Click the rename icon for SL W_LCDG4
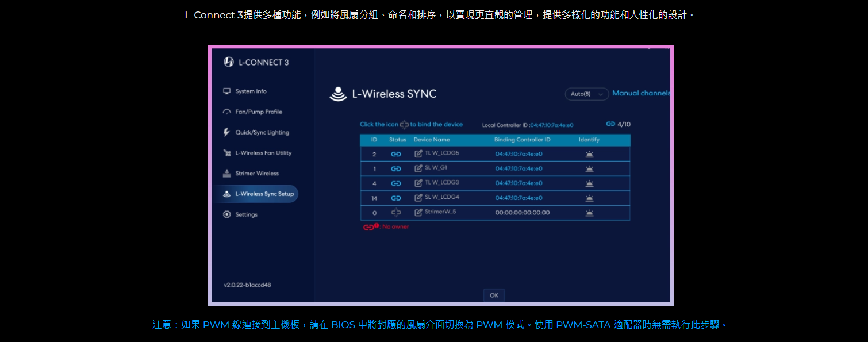Image resolution: width=868 pixels, height=342 pixels. 418,198
